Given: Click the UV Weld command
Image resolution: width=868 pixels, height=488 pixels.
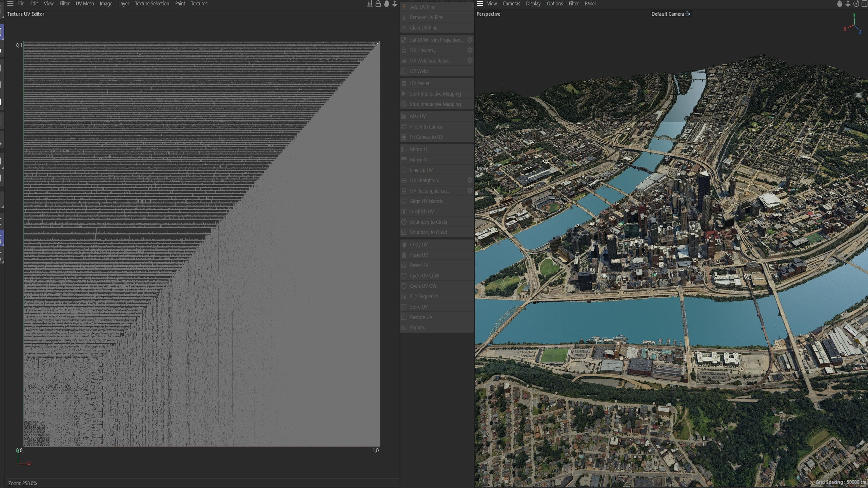Looking at the screenshot, I should click(437, 71).
